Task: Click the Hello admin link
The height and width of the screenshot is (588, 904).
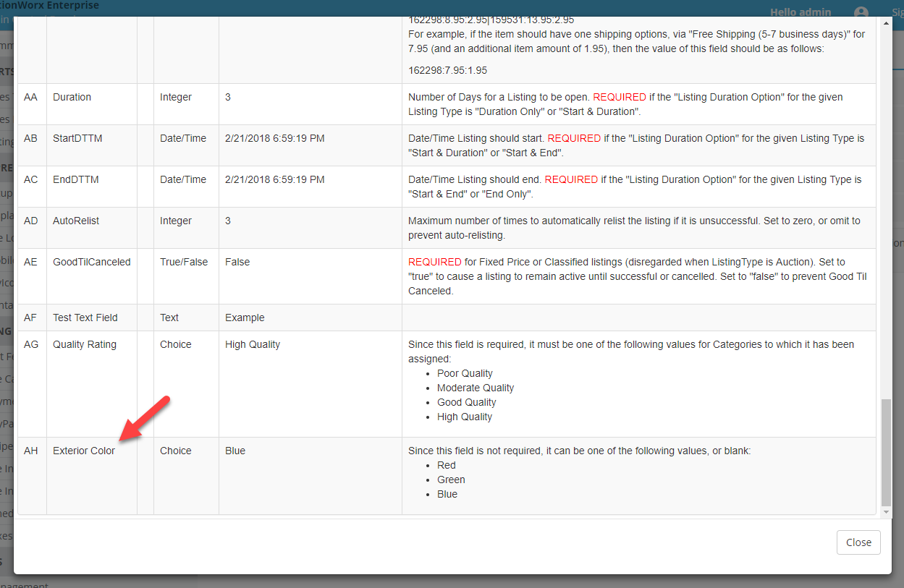Action: point(800,12)
